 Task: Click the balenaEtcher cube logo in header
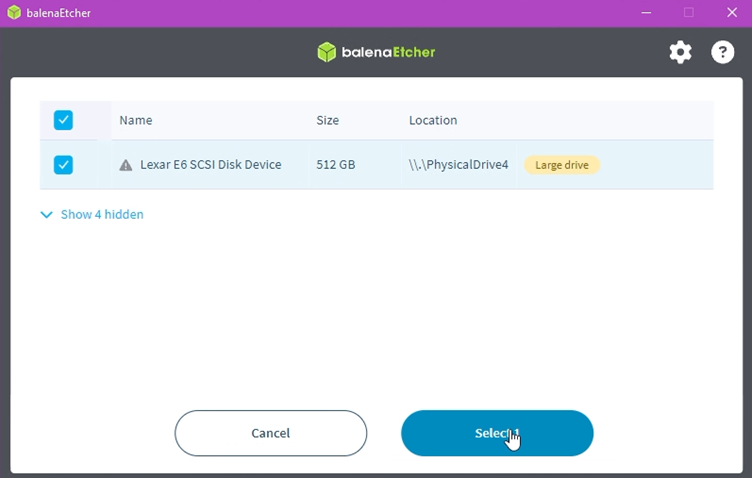[327, 52]
